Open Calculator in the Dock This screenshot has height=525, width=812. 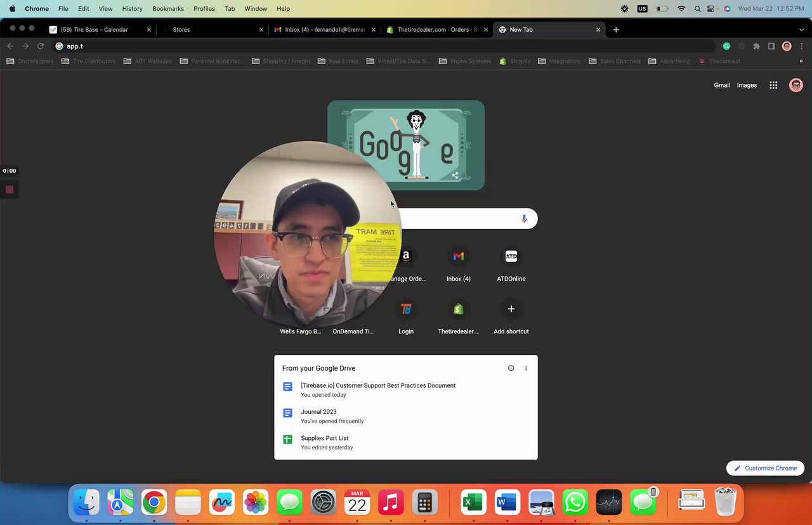pos(425,503)
